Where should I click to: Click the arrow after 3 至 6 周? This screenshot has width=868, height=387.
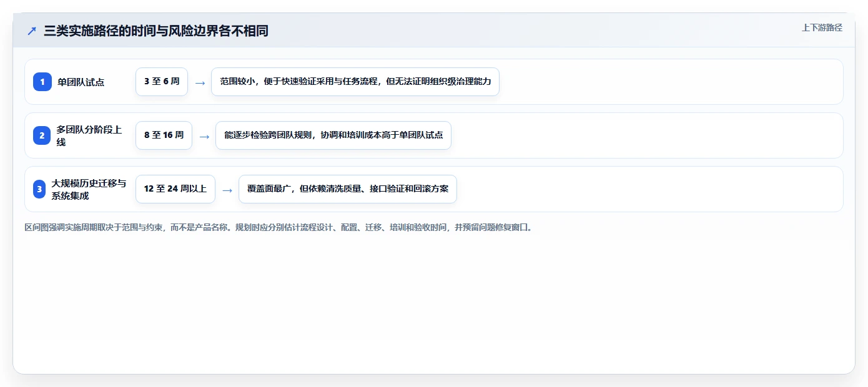click(x=200, y=82)
